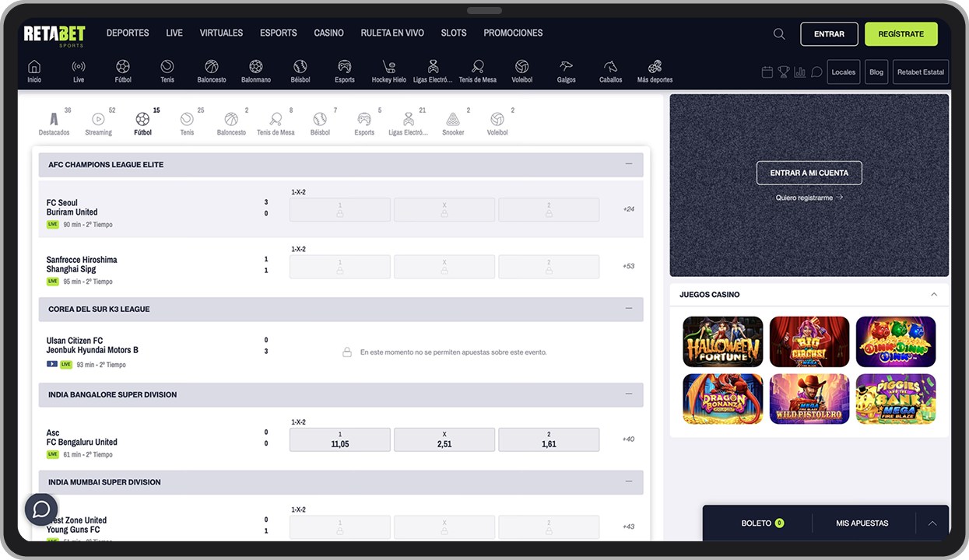Viewport: 969px width, 560px height.
Task: Click the Locales button
Action: click(844, 72)
